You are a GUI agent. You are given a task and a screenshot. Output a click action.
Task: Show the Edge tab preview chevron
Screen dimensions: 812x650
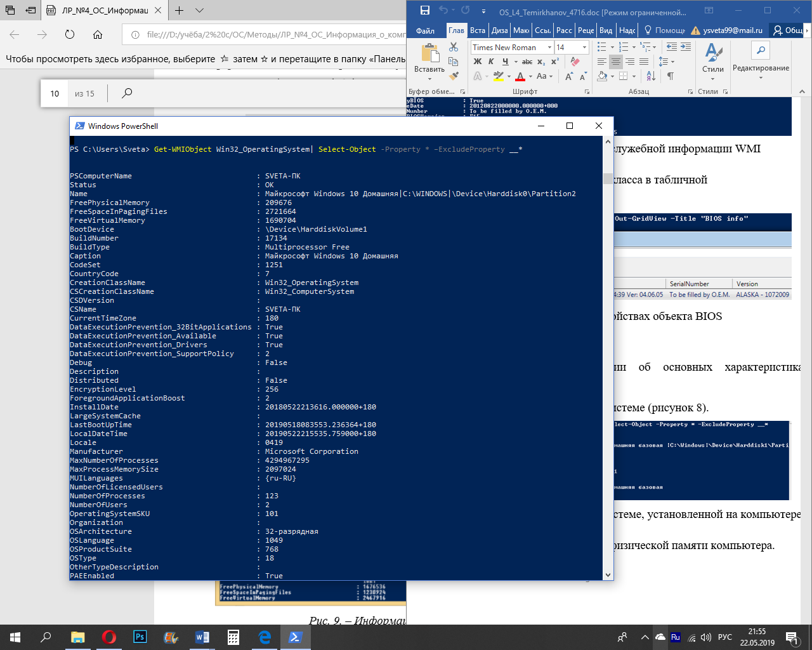click(x=199, y=10)
